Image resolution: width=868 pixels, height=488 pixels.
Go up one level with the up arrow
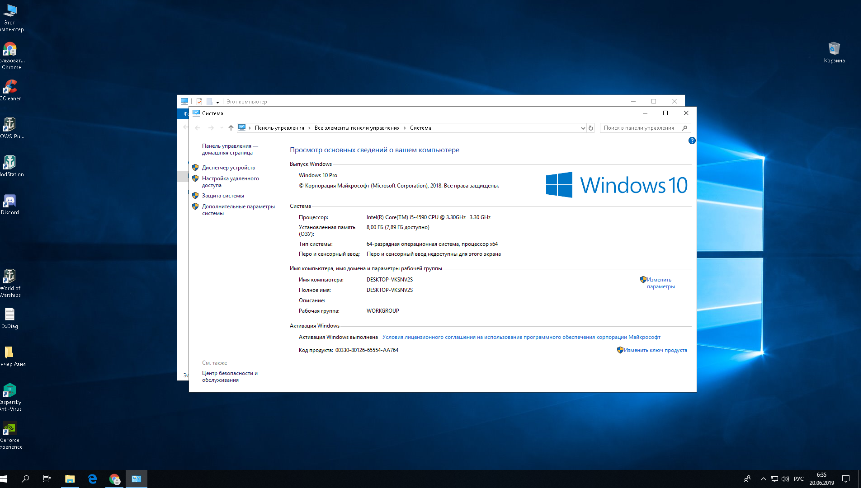[x=231, y=128]
